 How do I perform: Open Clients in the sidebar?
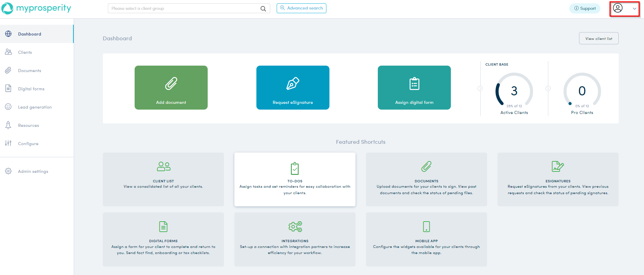pyautogui.click(x=25, y=52)
